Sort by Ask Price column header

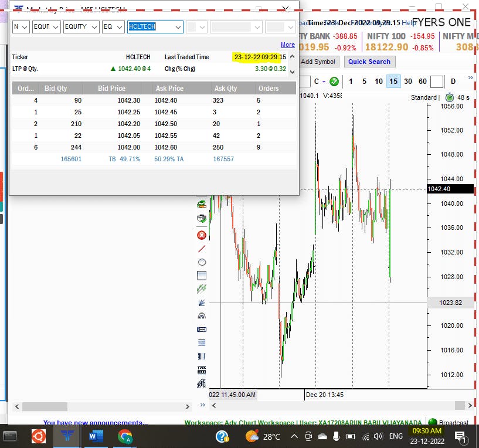coord(169,89)
